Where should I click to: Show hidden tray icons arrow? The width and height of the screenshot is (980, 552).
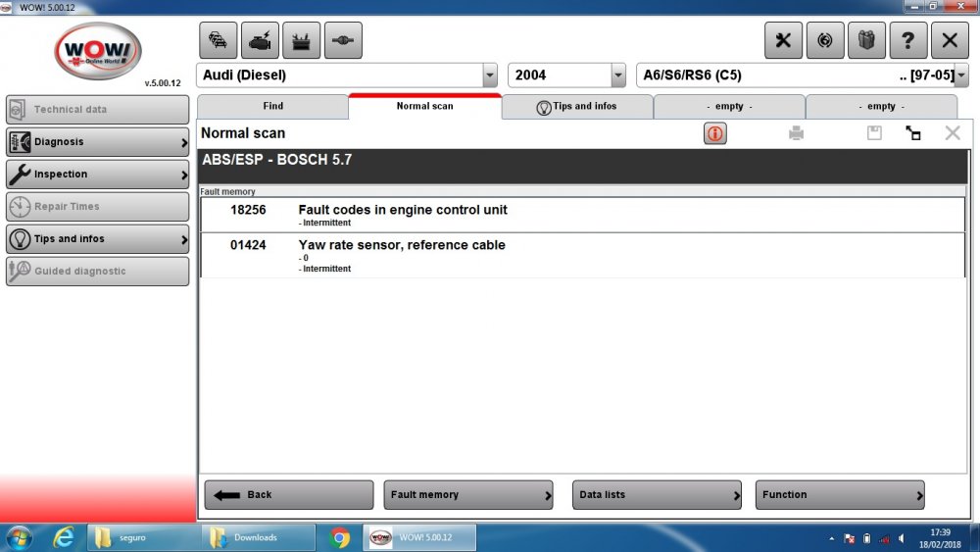pyautogui.click(x=832, y=538)
